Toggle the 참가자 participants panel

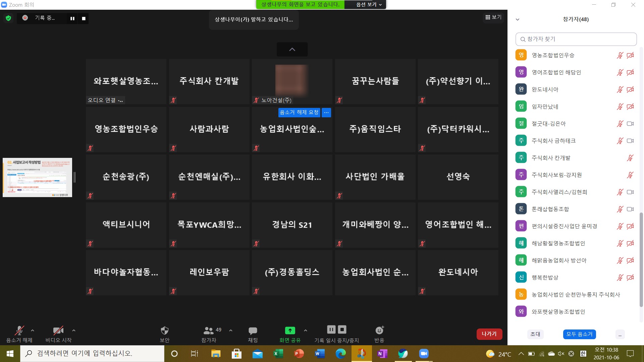[x=209, y=334]
